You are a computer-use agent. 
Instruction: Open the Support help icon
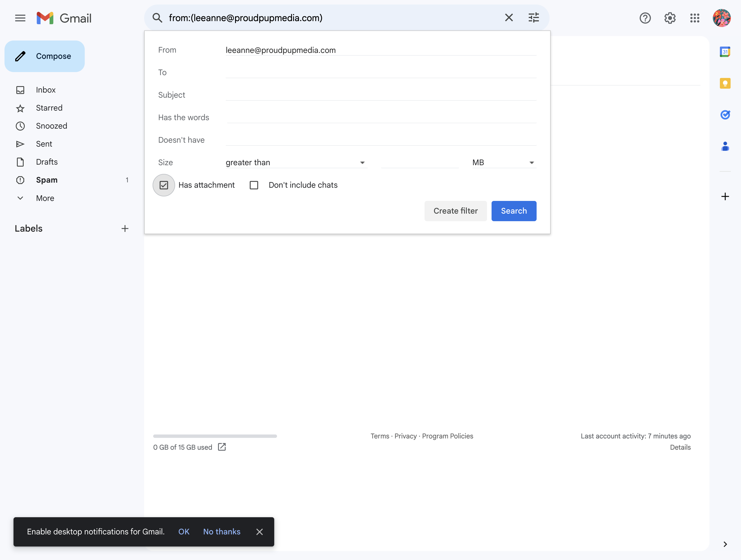645,18
